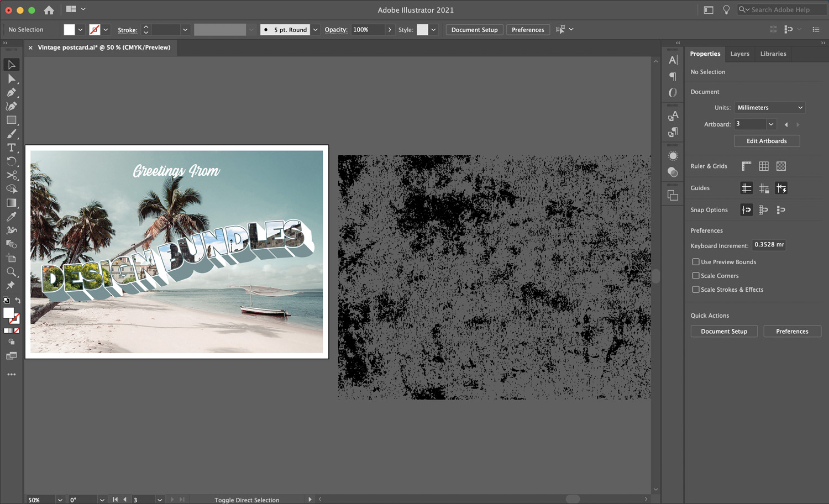Viewport: 829px width, 504px height.
Task: Click Edit Artboards button
Action: pyautogui.click(x=767, y=141)
